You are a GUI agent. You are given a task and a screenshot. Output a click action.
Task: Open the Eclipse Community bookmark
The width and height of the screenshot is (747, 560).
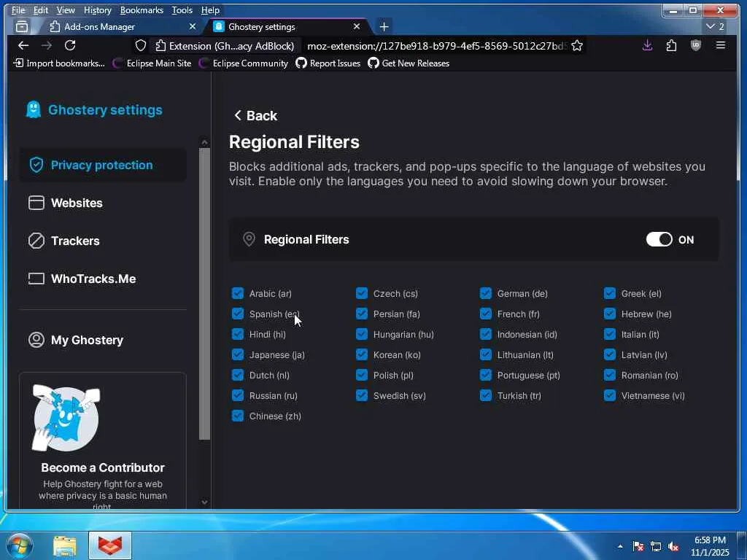244,63
